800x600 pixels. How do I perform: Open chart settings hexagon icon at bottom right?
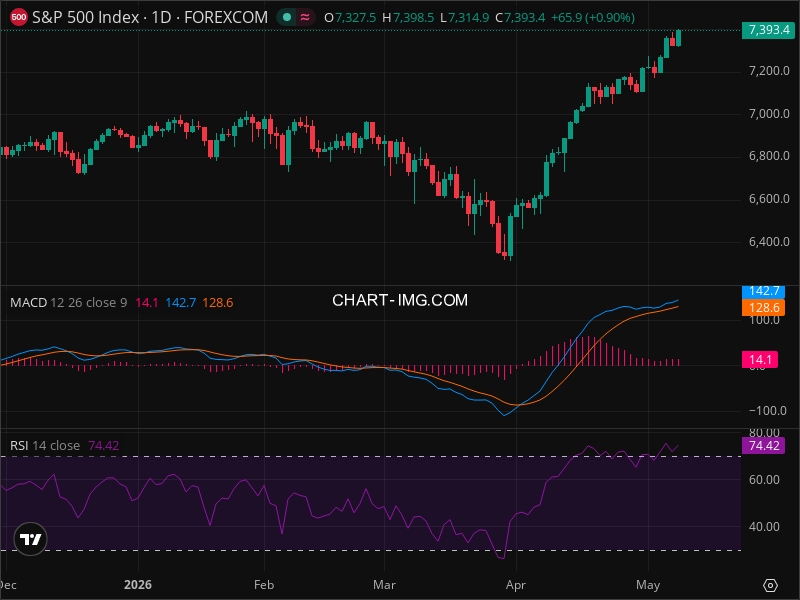click(x=770, y=585)
